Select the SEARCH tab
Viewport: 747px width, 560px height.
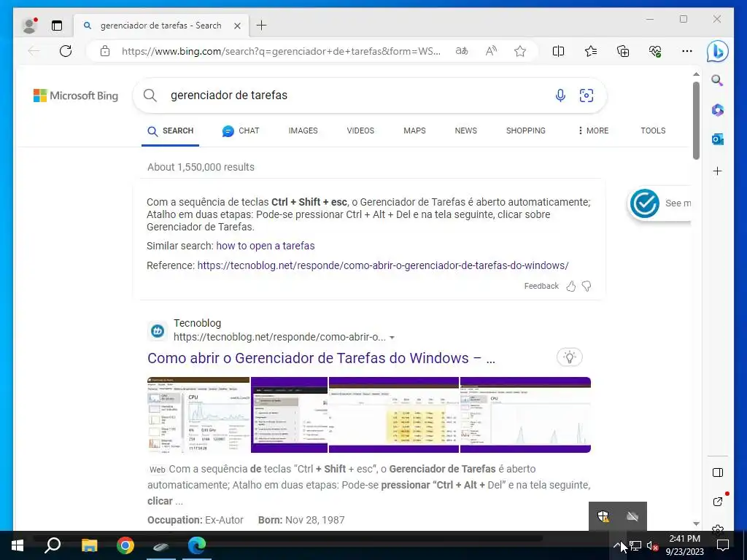click(x=170, y=131)
